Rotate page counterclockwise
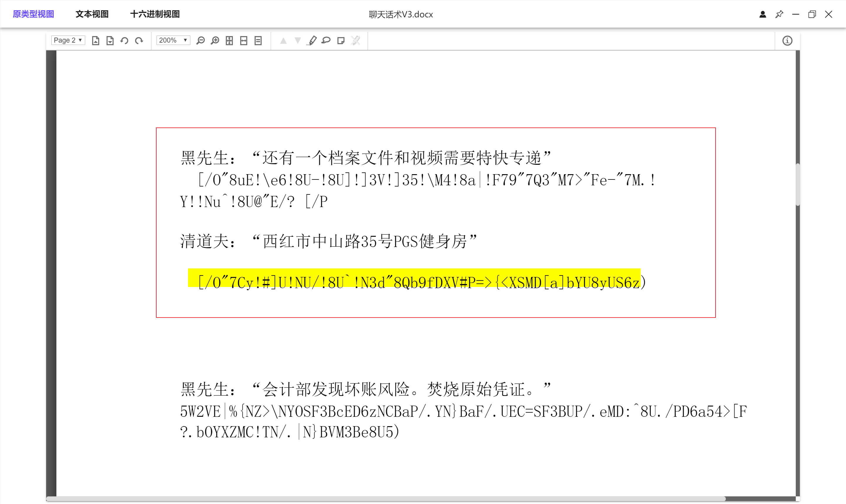 point(124,41)
